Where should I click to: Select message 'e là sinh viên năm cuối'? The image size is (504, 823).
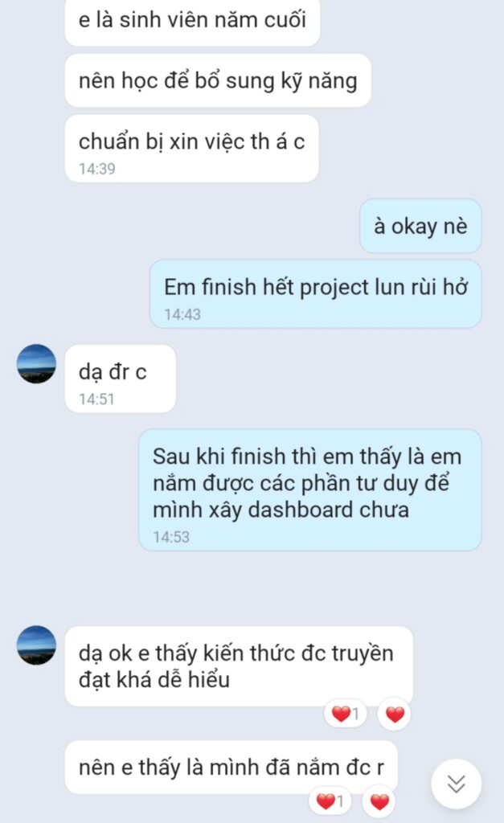tap(192, 22)
